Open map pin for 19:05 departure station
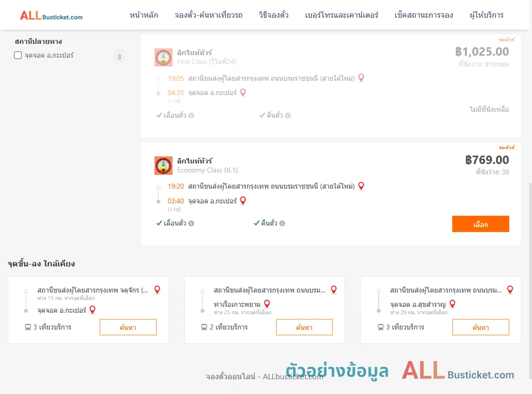 [362, 78]
